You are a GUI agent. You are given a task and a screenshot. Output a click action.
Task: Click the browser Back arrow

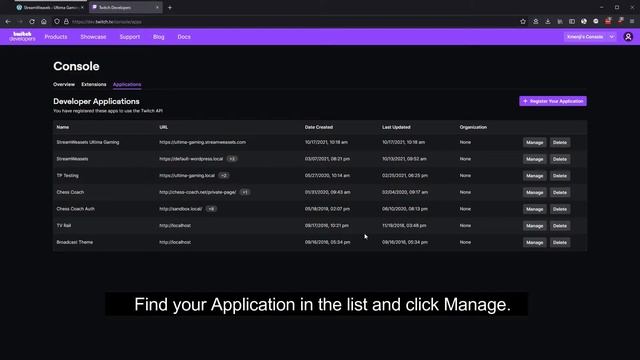(x=8, y=22)
